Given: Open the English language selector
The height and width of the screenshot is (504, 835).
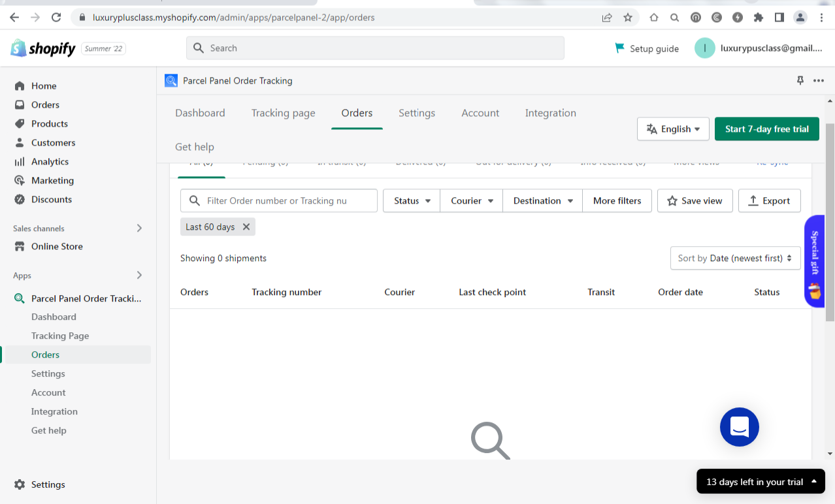Looking at the screenshot, I should tap(673, 129).
